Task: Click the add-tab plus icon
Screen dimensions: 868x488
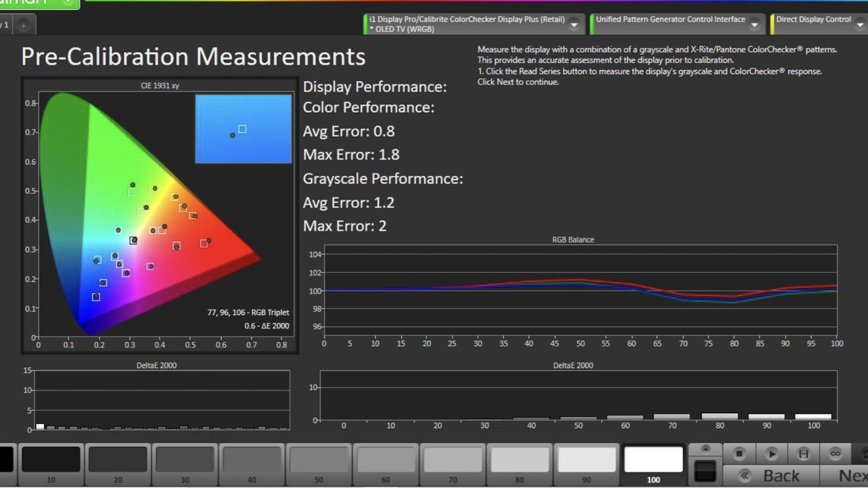Action: pos(24,25)
